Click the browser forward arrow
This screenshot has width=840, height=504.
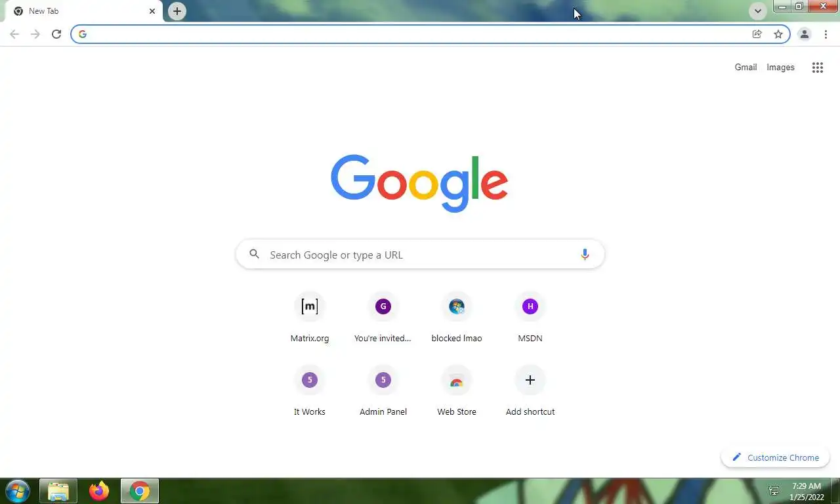35,34
